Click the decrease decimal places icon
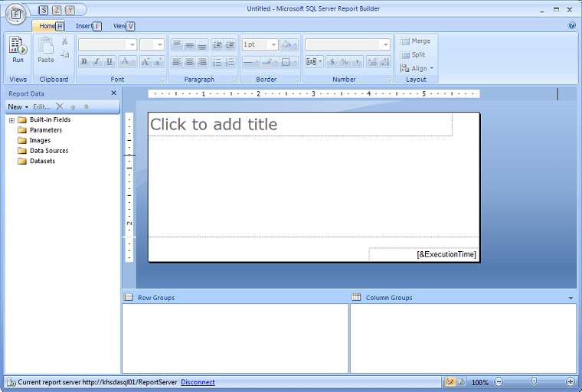Image resolution: width=582 pixels, height=392 pixels. click(384, 61)
